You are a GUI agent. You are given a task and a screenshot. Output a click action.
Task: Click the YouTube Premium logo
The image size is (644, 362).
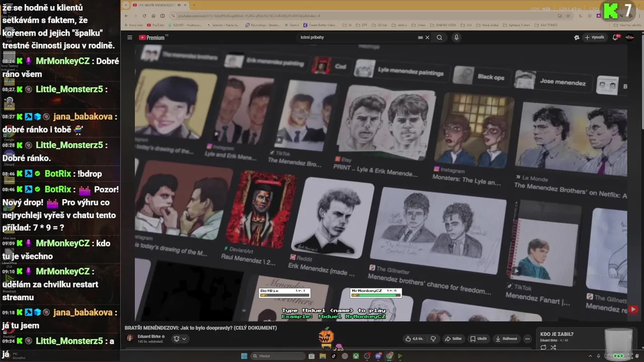152,38
